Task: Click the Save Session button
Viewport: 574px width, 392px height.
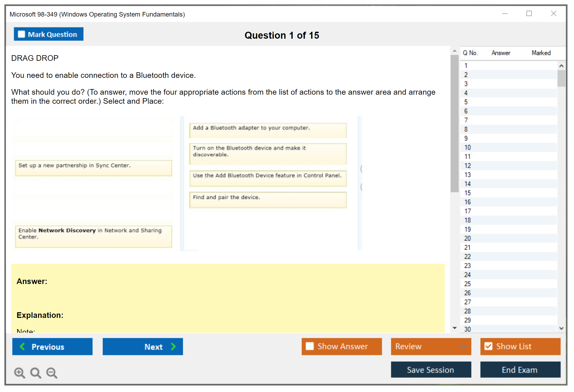Action: (x=431, y=370)
